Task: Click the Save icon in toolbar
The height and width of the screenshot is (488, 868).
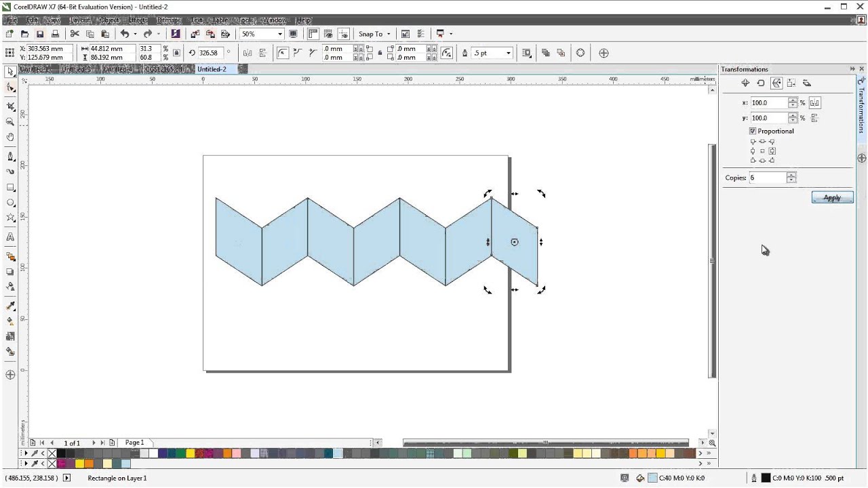Action: pyautogui.click(x=40, y=34)
